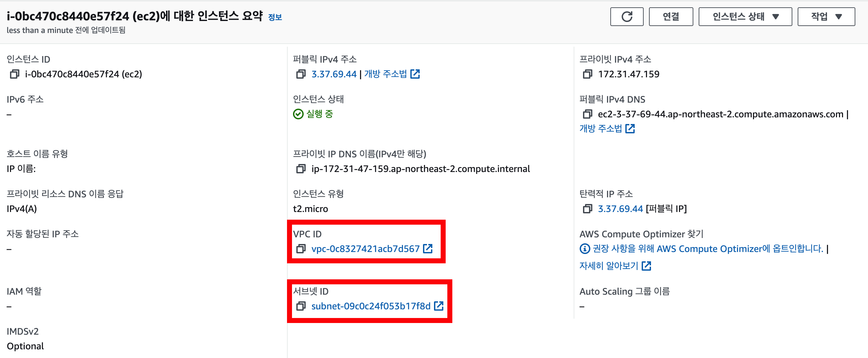Open the 작업 actions dropdown
This screenshot has height=358, width=868.
pos(826,17)
